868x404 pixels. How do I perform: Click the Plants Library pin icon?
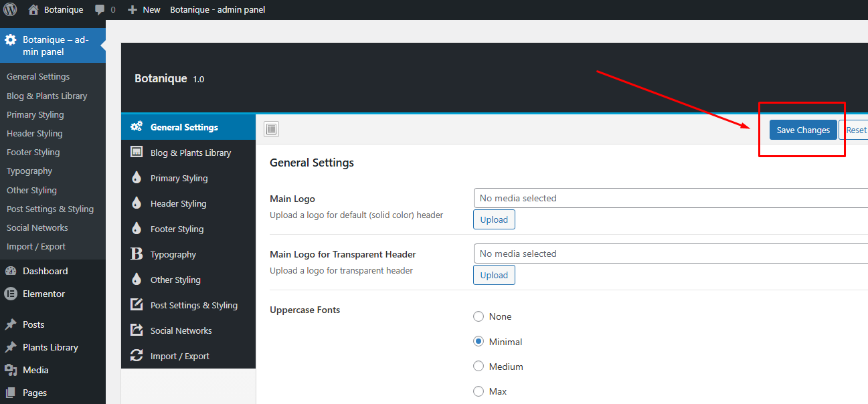point(11,347)
